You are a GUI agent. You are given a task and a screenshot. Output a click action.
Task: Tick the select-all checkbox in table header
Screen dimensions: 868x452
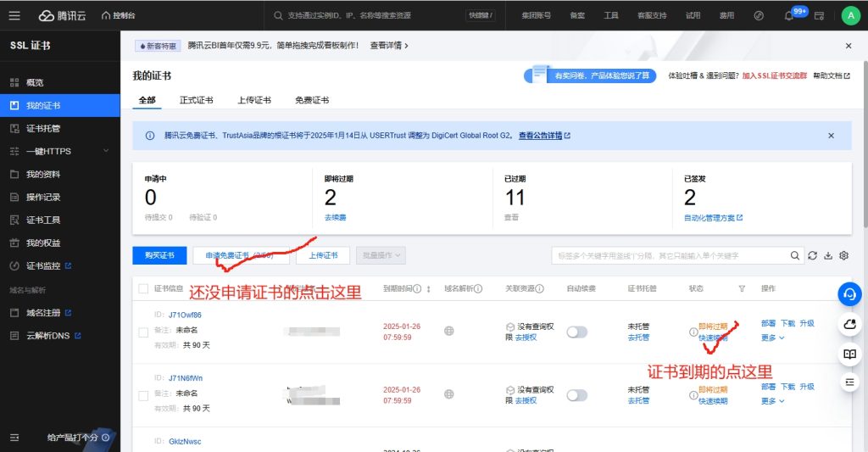tap(143, 288)
